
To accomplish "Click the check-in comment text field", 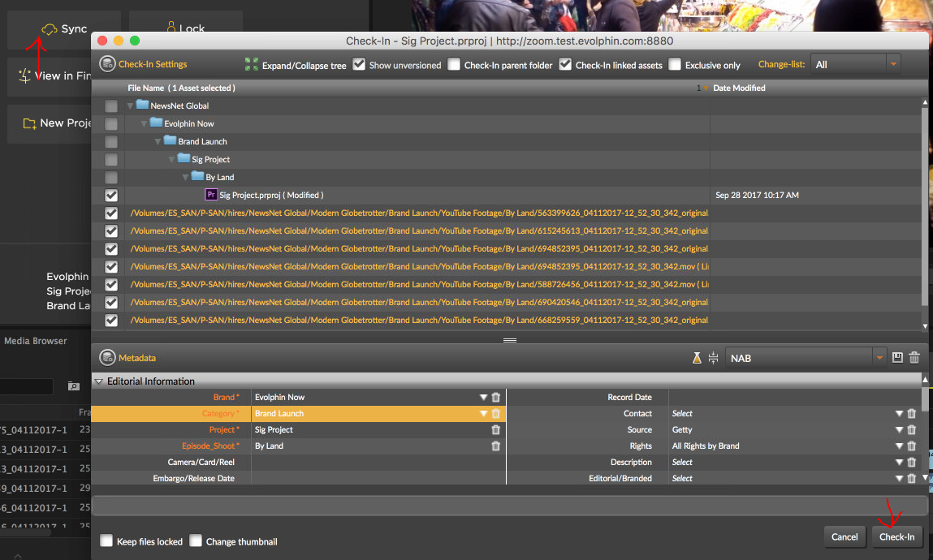I will [509, 505].
